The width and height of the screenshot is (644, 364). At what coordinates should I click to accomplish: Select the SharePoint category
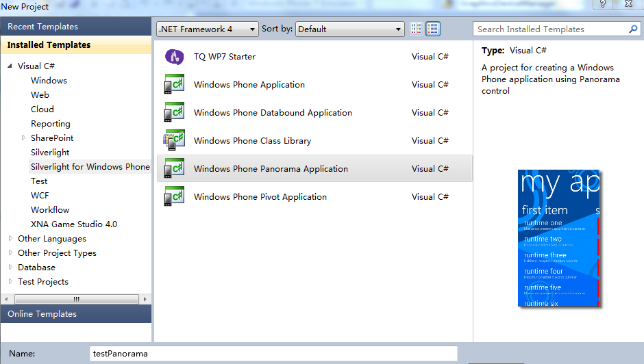52,138
